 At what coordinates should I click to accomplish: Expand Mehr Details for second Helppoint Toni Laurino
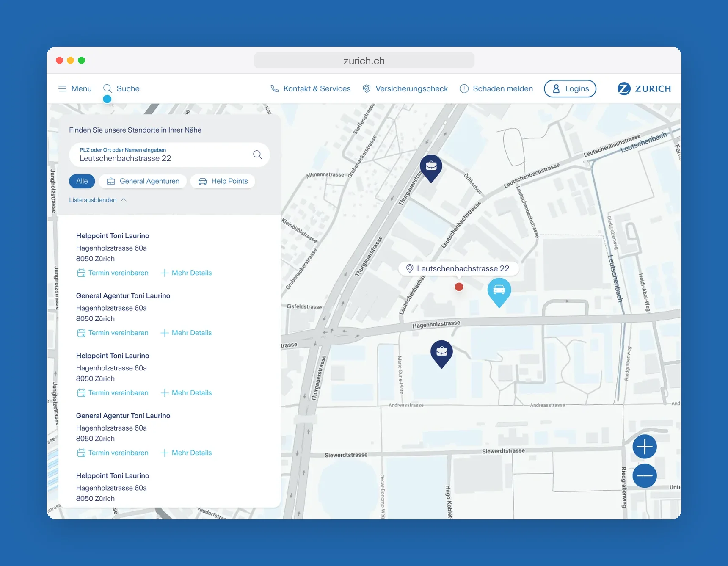tap(186, 393)
